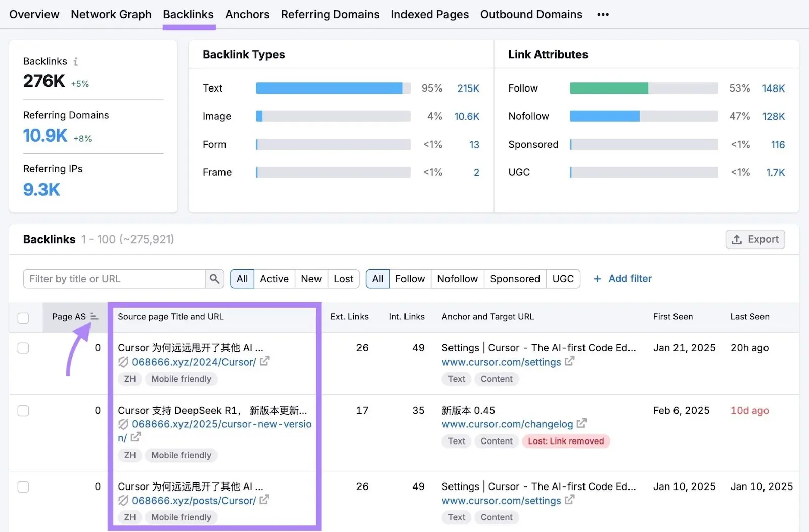Click the plus icon next to Add filter

[x=598, y=278]
